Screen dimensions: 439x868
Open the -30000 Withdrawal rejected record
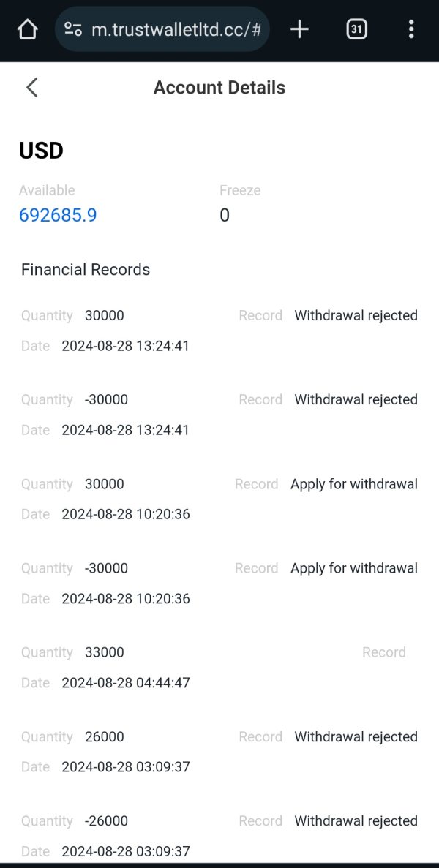219,415
